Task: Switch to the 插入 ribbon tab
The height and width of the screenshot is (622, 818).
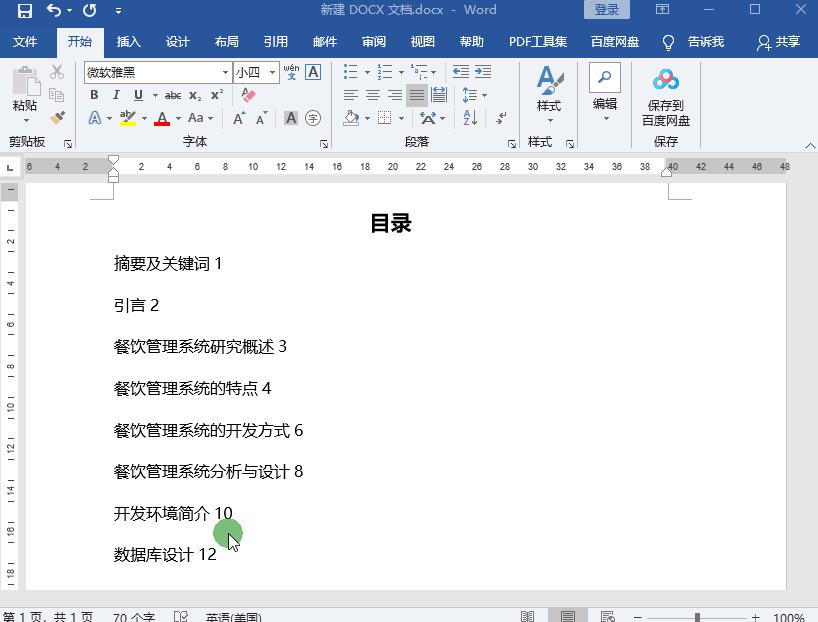Action: tap(128, 42)
